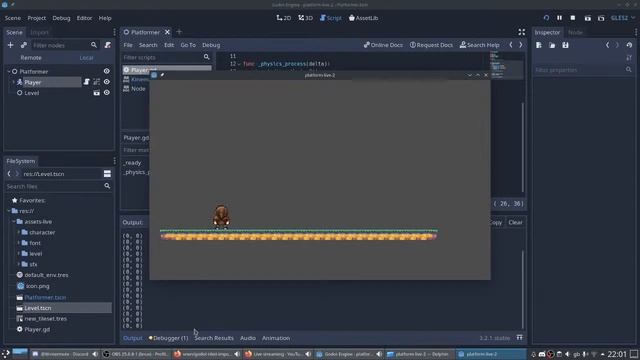Expand bottom panel icon
This screenshot has width=640, height=360.
[x=520, y=338]
